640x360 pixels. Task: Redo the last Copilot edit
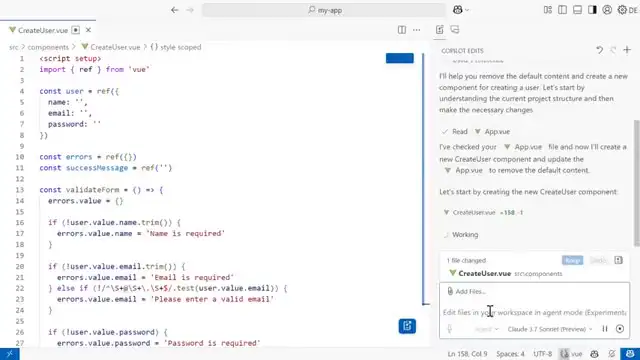[613, 50]
